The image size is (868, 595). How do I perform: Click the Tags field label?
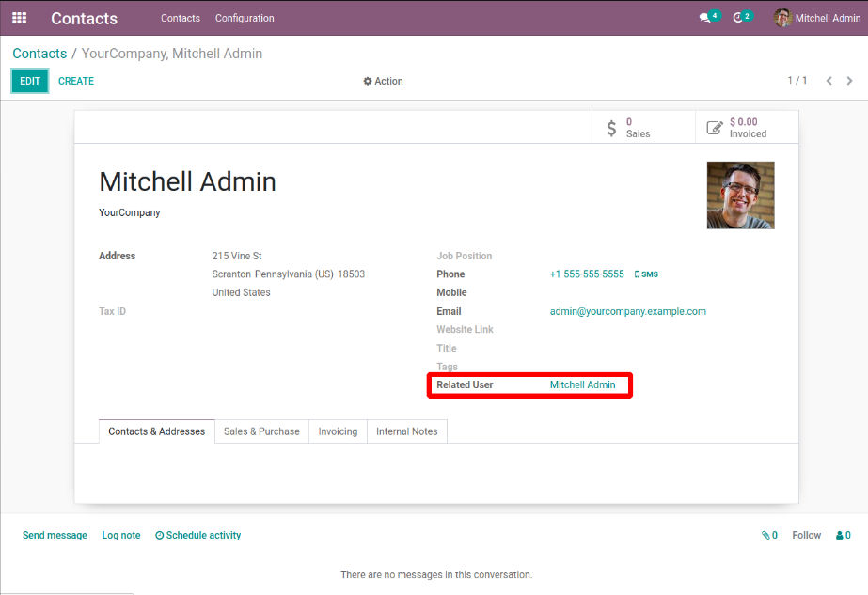[447, 367]
